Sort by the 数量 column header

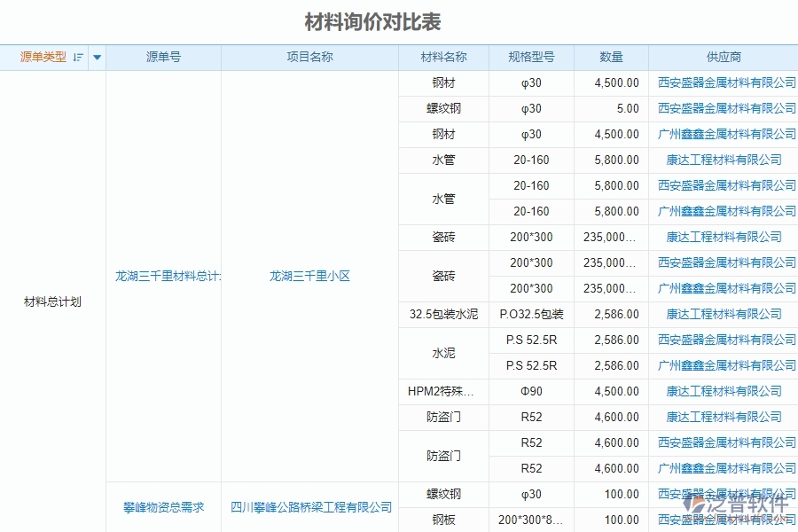pyautogui.click(x=611, y=56)
